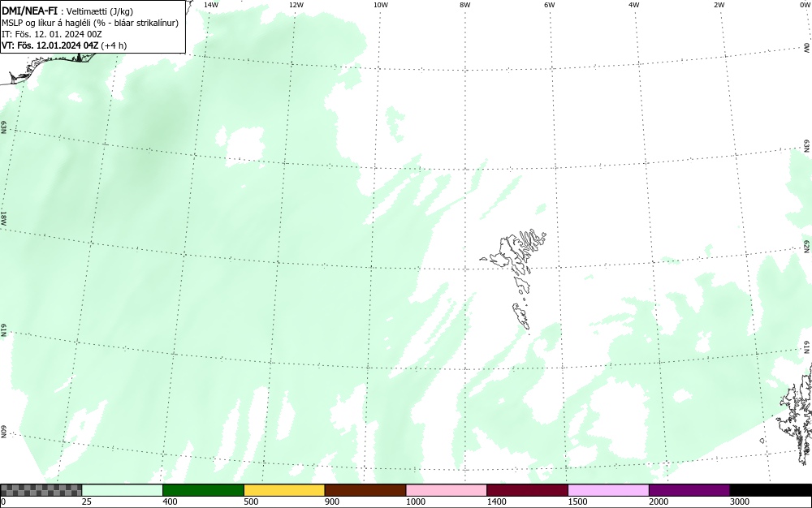Click the legend value "3000"
812x508 pixels.
click(740, 502)
